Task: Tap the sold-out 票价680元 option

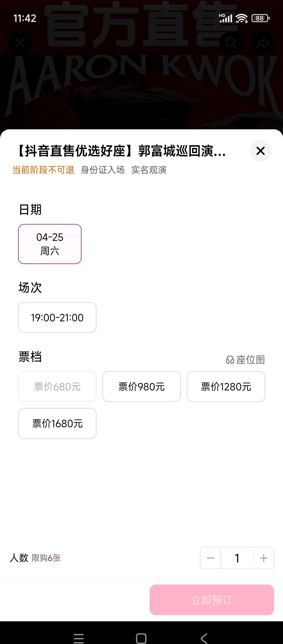Action: click(x=57, y=386)
